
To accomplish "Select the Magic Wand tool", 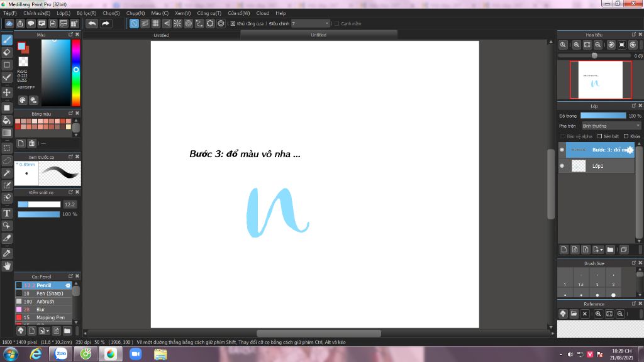I will [7, 173].
